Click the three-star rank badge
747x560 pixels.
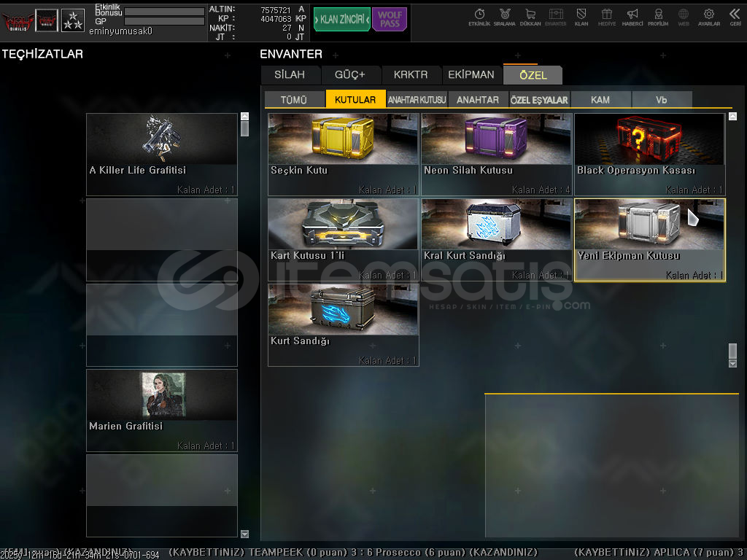73,20
